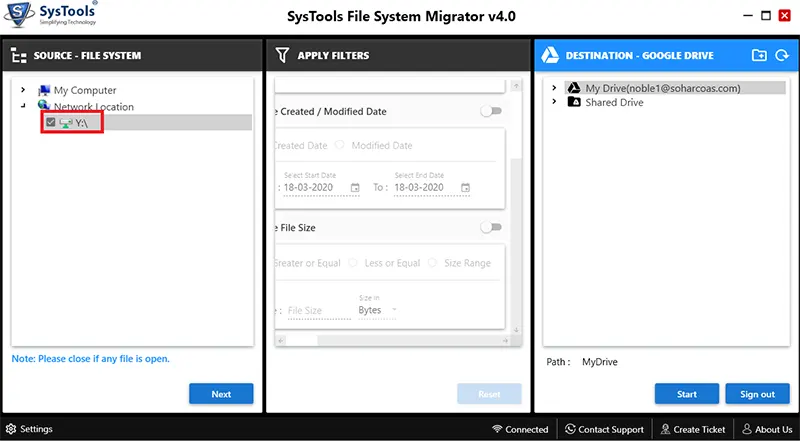Click the scroll left arrow in filters panel
The height and width of the screenshot is (441, 800).
(281, 340)
